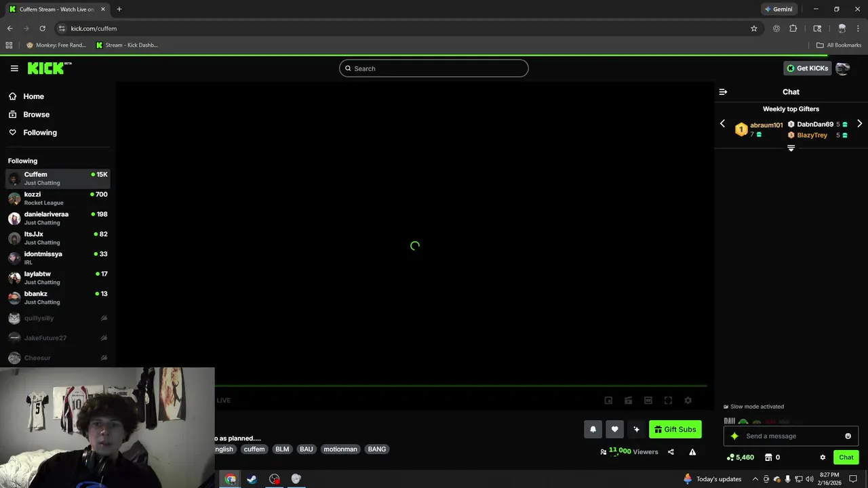Screen dimensions: 868x488
Task: Collapse the chat panel
Action: coord(723,91)
